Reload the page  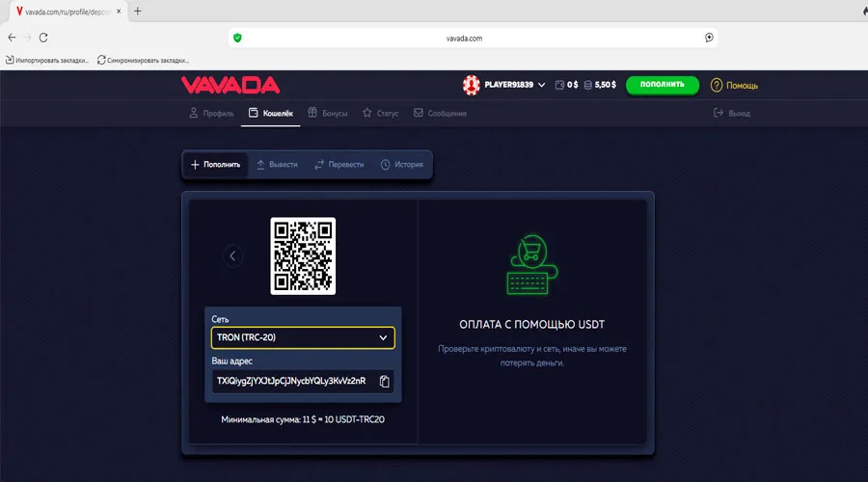(43, 38)
